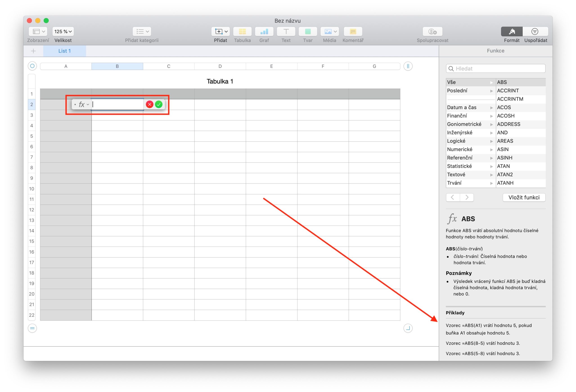Click the add-columns handle beside column G
The height and width of the screenshot is (392, 576).
coord(408,66)
